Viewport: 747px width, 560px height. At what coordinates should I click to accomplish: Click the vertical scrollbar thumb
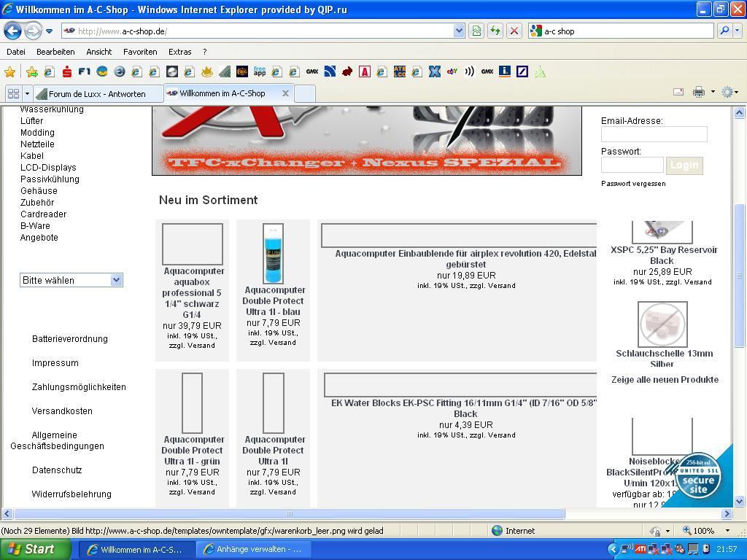coord(739,275)
